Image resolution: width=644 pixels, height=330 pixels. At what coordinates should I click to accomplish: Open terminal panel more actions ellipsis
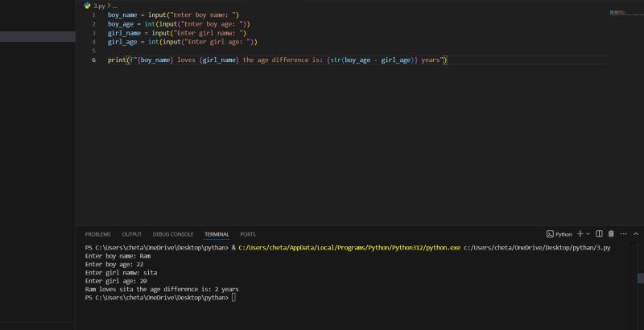pyautogui.click(x=623, y=233)
